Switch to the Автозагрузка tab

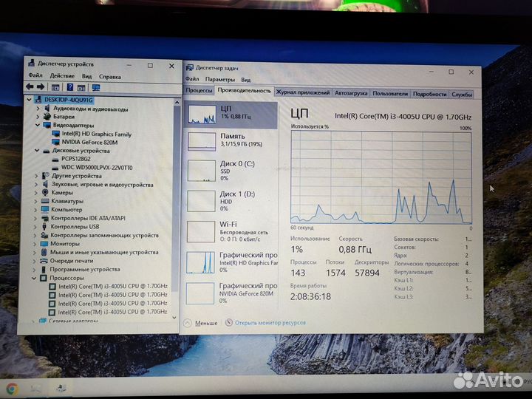pos(351,93)
